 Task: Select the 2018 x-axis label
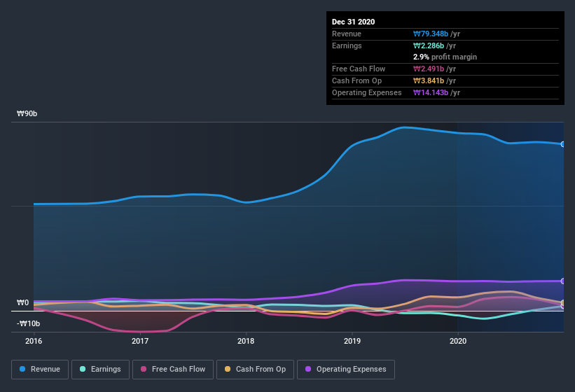246,341
